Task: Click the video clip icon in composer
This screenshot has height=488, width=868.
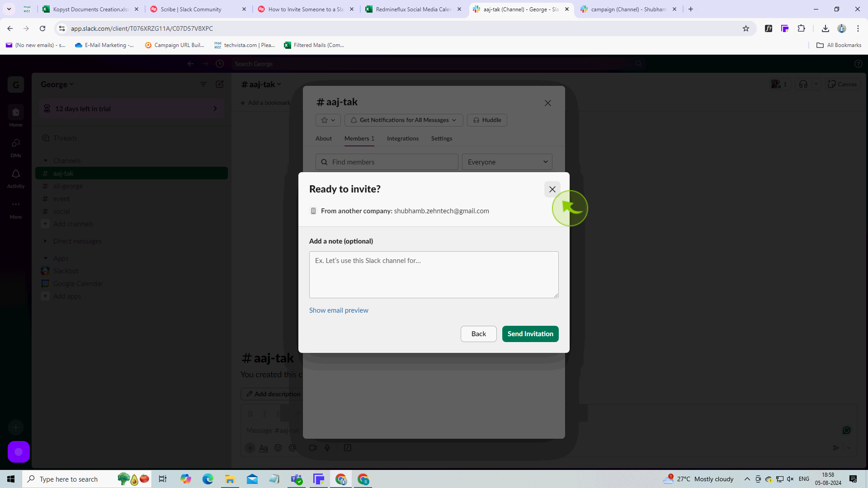Action: [x=313, y=448]
